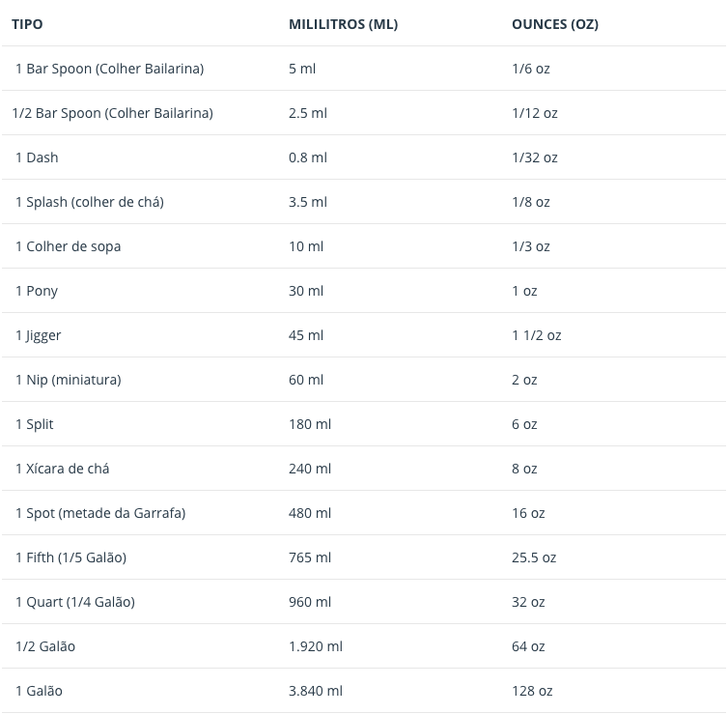Select the 3.840 ml value
The width and height of the screenshot is (728, 714).
click(315, 691)
